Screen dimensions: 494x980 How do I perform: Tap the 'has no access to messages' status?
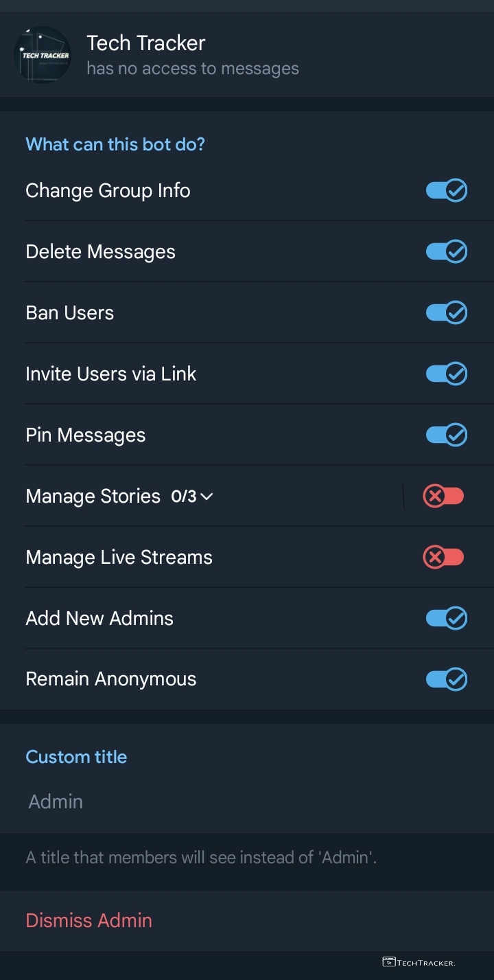[192, 69]
